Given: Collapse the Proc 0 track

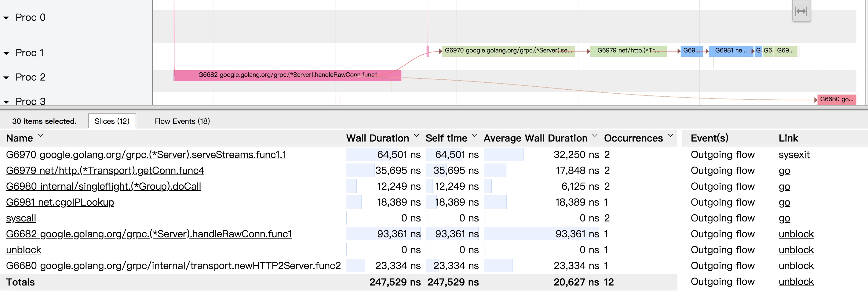Looking at the screenshot, I should (x=6, y=18).
